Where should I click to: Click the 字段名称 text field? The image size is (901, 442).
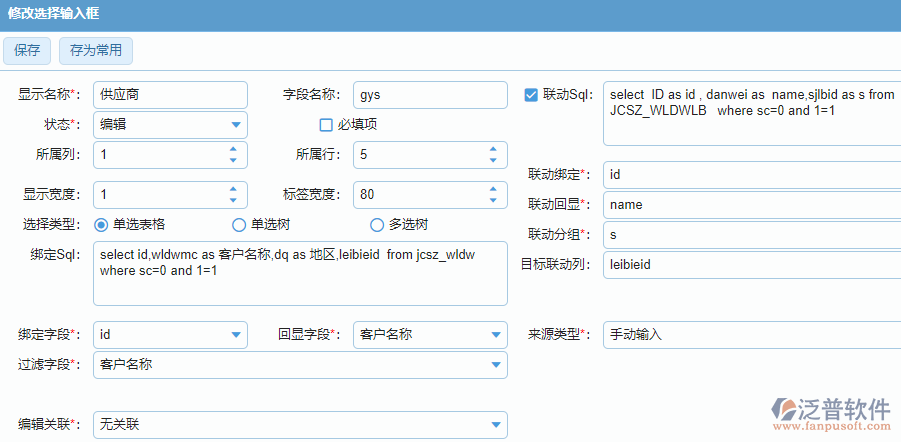click(430, 95)
